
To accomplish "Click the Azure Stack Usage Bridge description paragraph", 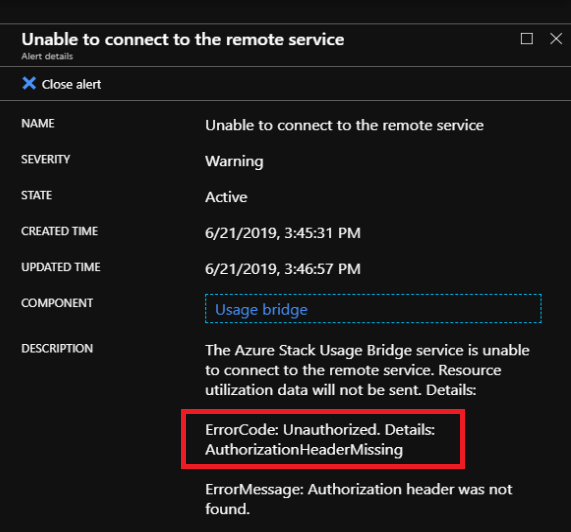I will pos(367,370).
